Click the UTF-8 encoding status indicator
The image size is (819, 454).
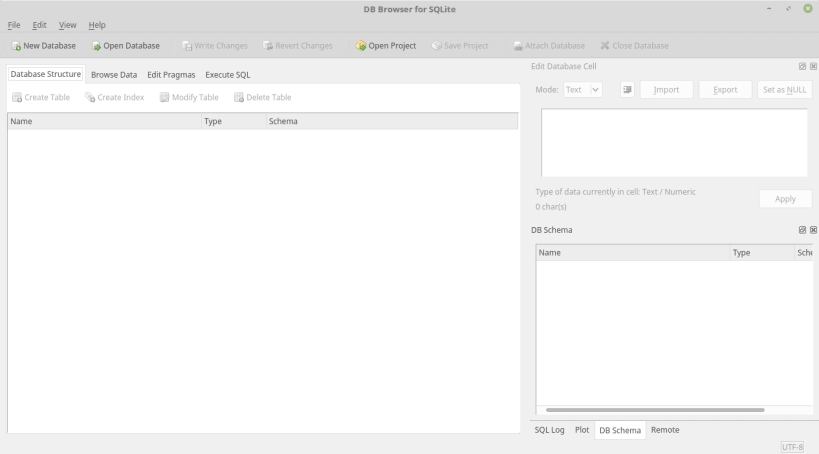tap(792, 447)
